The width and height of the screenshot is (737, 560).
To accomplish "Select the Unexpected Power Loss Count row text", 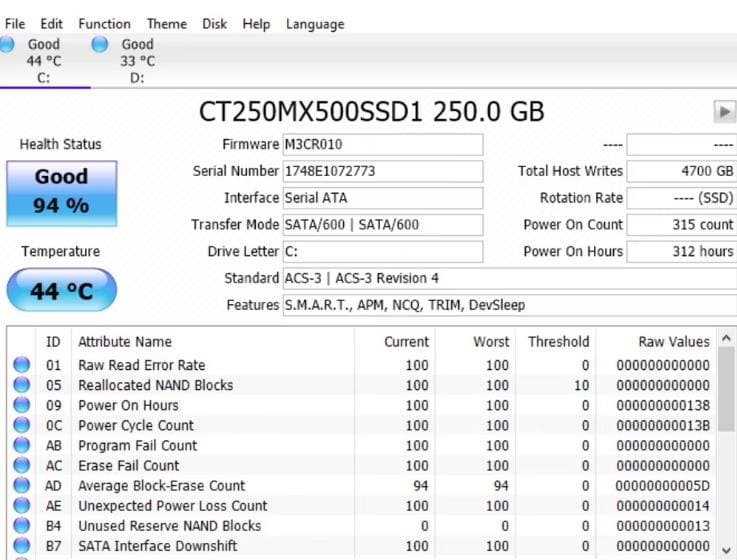I will pyautogui.click(x=172, y=506).
